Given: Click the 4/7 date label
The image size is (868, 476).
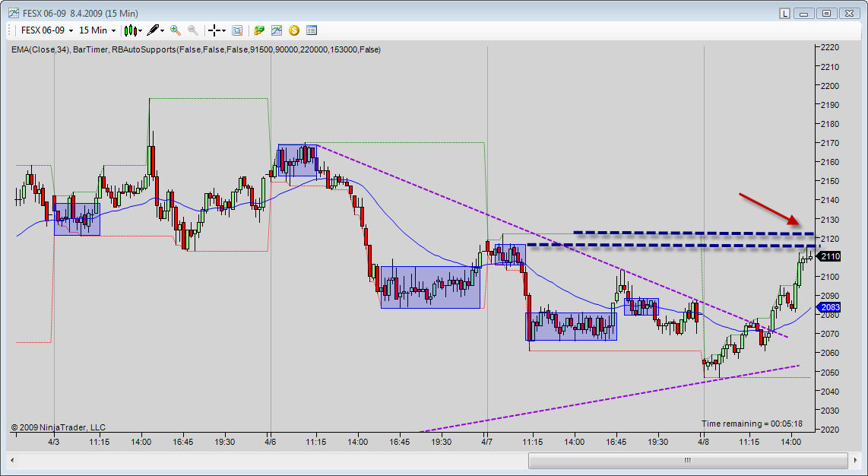Looking at the screenshot, I should coord(486,442).
